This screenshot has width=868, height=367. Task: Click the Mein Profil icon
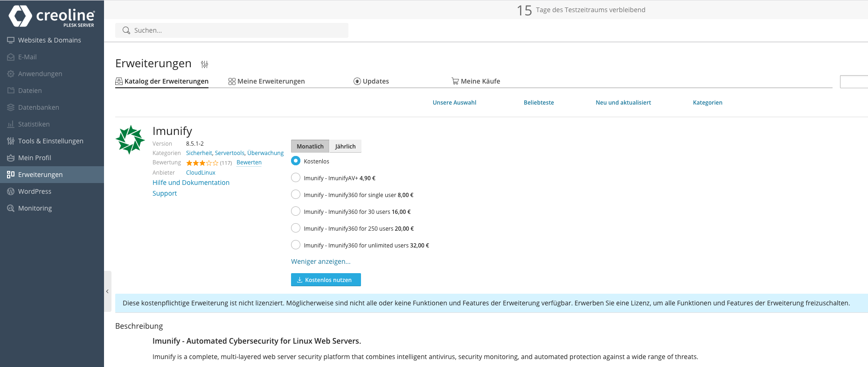[x=11, y=158]
